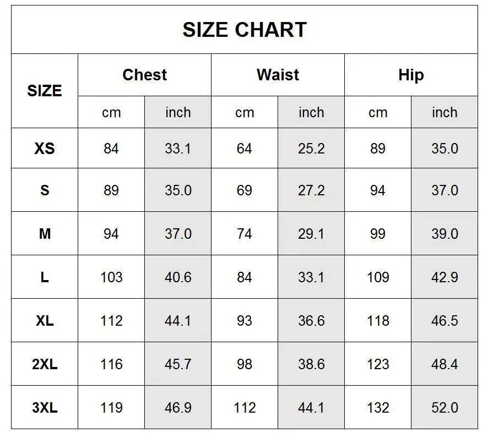Click the 2XL size row label
The width and height of the screenshot is (504, 433).
point(45,364)
